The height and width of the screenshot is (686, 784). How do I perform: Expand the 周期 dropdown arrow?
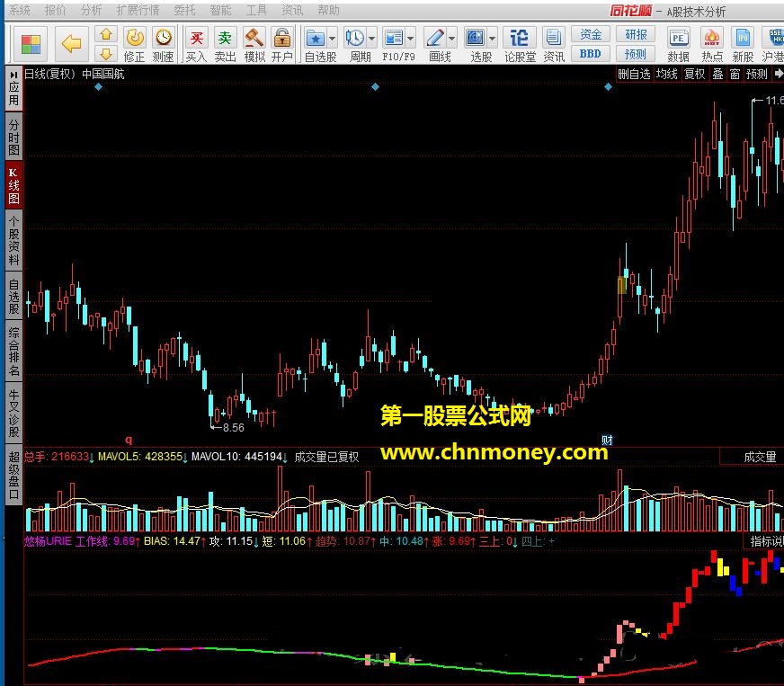point(372,38)
